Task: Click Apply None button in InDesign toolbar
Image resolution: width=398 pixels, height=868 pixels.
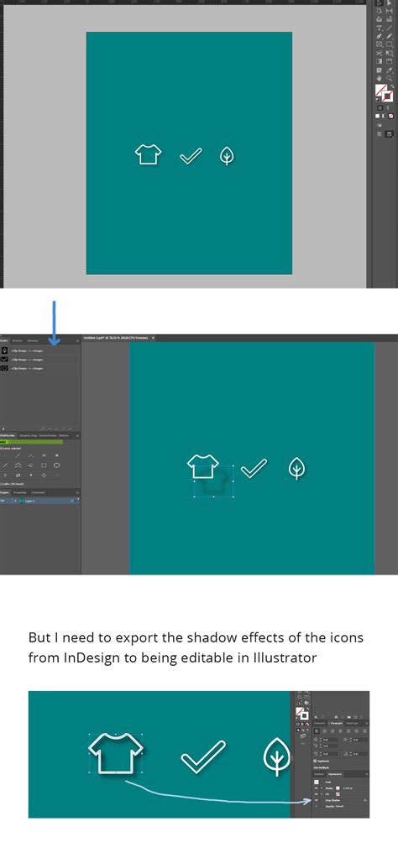Action: (390, 116)
